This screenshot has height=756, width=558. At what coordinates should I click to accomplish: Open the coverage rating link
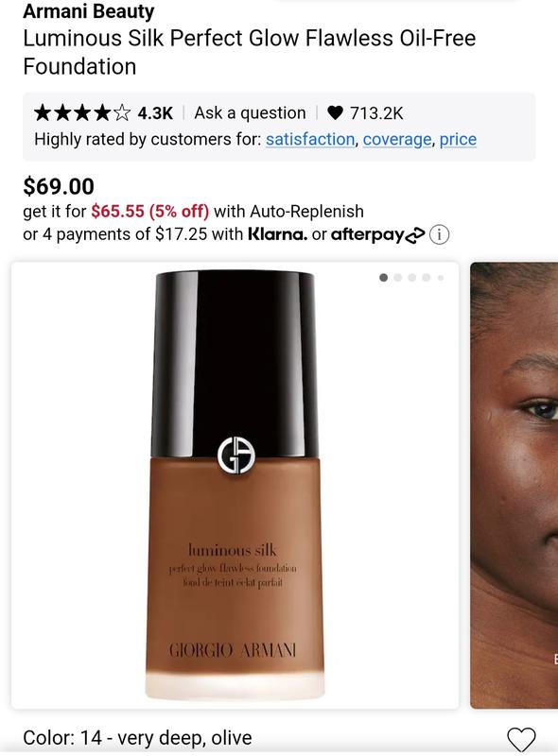[x=397, y=139]
